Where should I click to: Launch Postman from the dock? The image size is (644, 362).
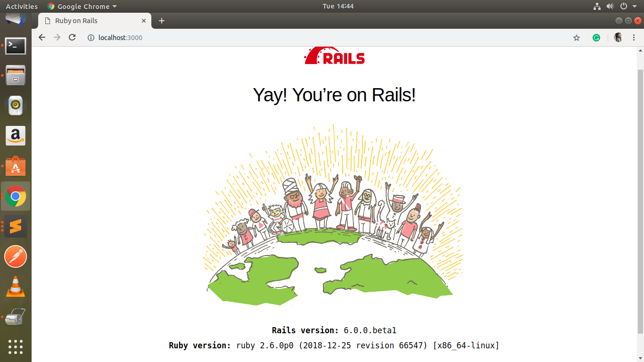click(16, 257)
